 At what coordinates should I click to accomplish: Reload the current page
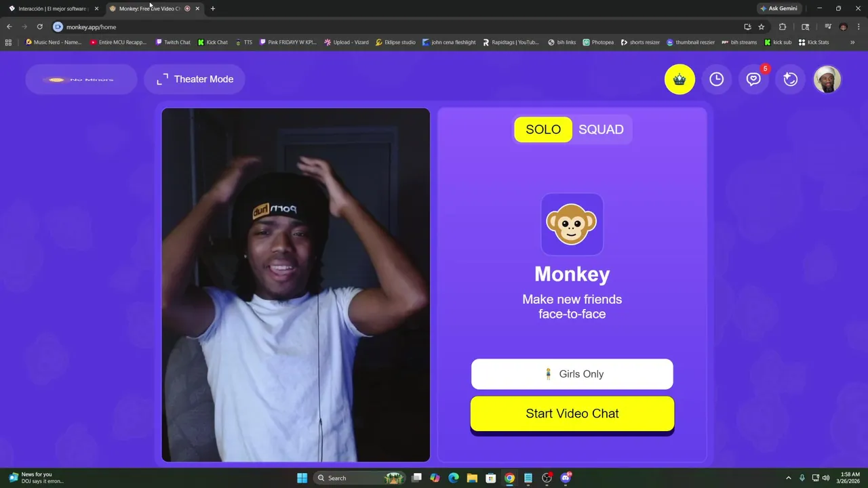click(39, 27)
